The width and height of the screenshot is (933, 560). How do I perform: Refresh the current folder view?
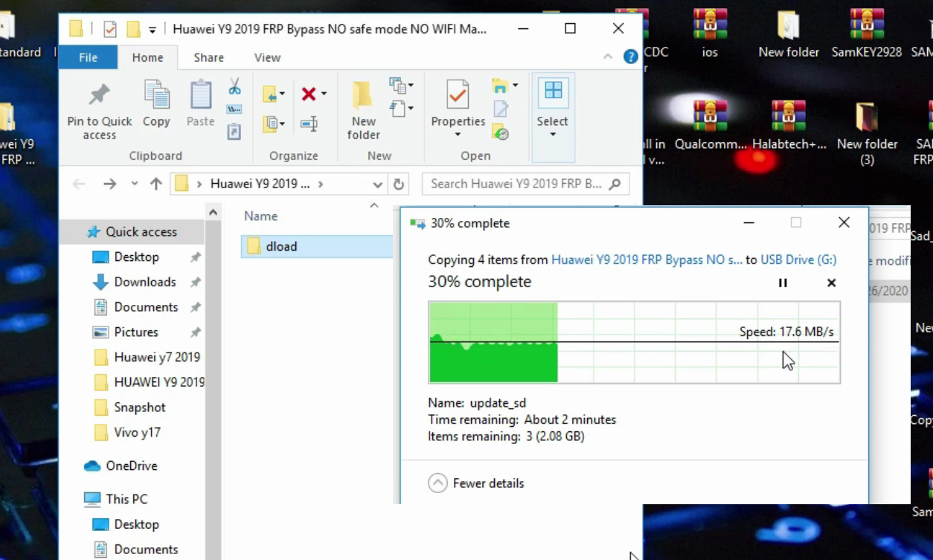tap(398, 184)
